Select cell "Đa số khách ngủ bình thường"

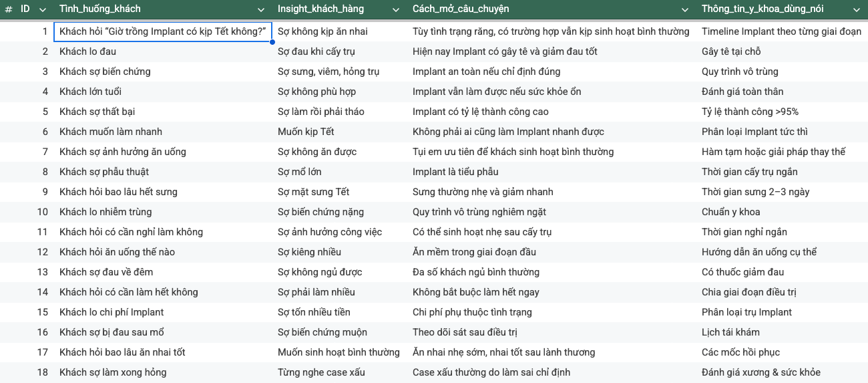(x=552, y=272)
